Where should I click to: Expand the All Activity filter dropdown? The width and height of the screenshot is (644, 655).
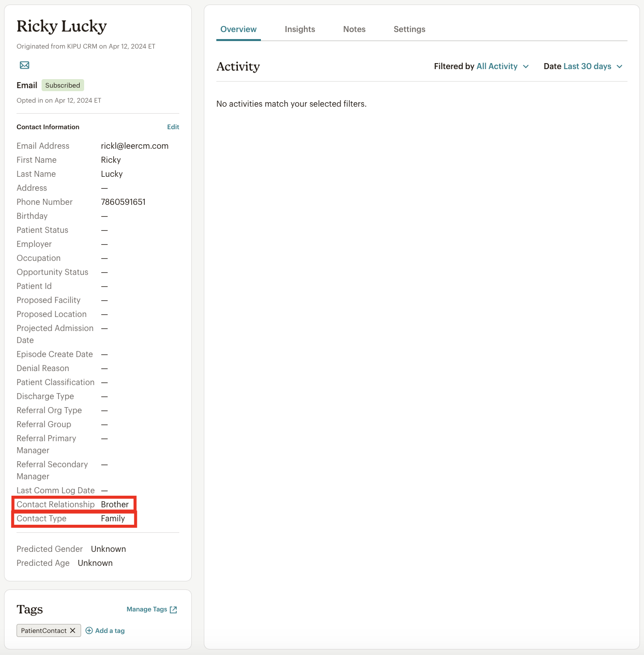coord(502,67)
